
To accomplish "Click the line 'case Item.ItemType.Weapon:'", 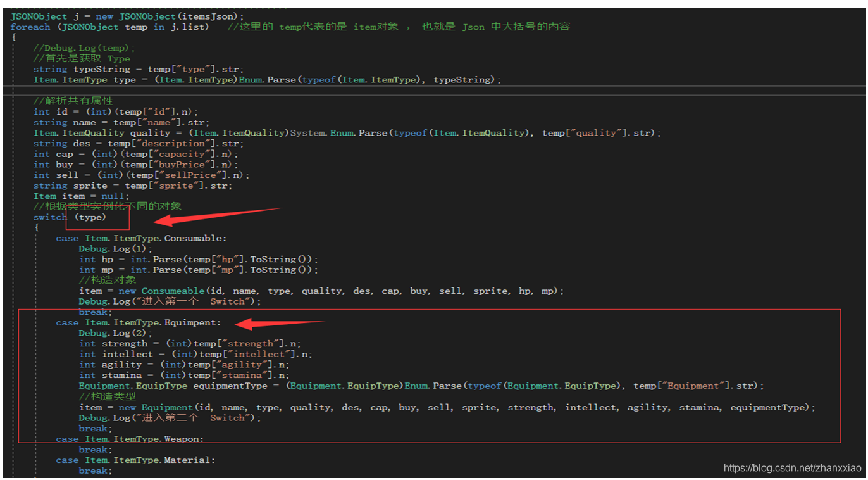I will [x=130, y=439].
